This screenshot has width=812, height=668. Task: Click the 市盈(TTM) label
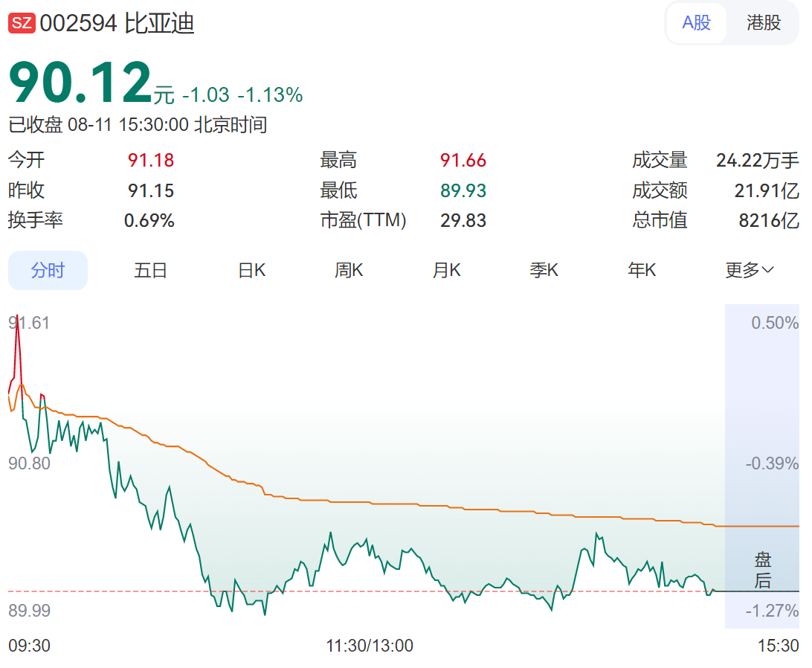(x=363, y=220)
